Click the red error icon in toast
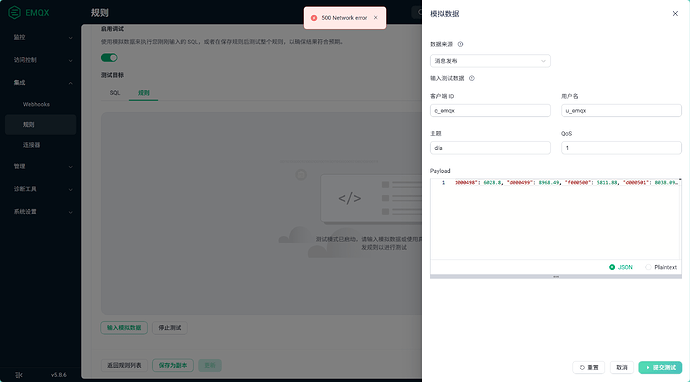The image size is (690, 382). (314, 18)
